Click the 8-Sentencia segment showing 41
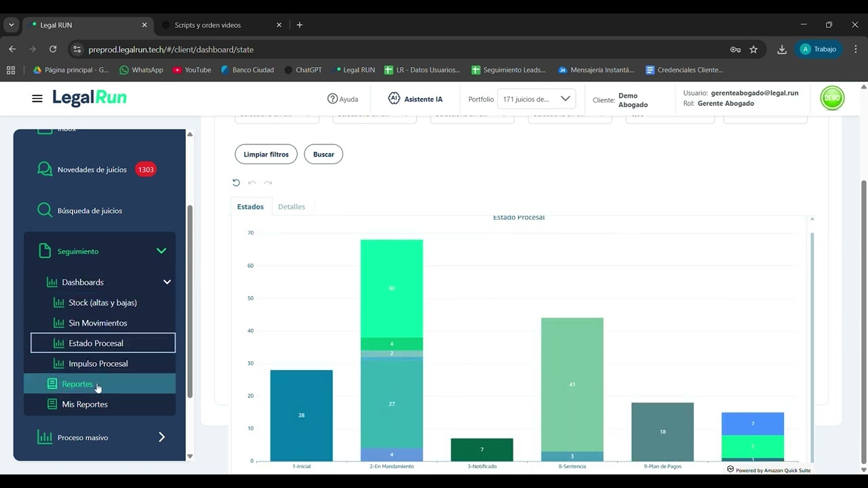 (572, 384)
